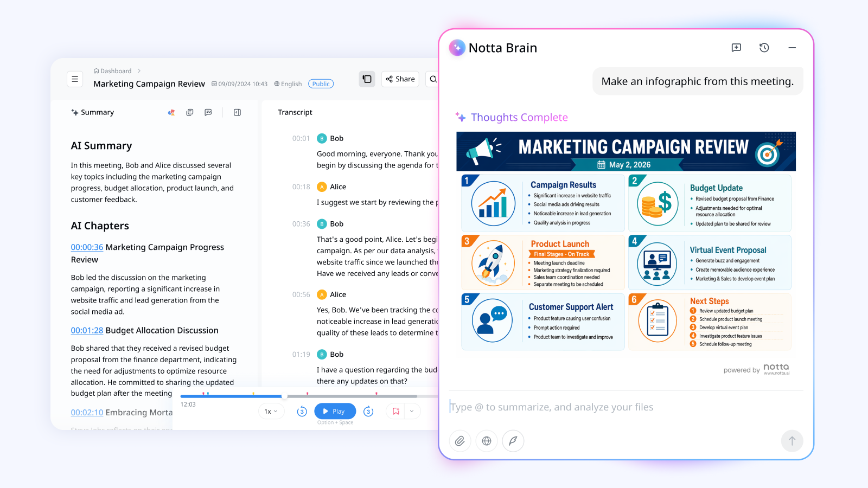The width and height of the screenshot is (868, 488).
Task: Open the summary feedback comment icon
Action: tap(208, 112)
